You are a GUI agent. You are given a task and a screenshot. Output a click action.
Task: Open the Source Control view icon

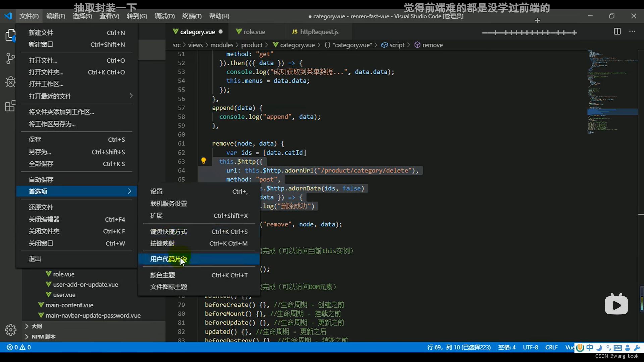coord(10,59)
